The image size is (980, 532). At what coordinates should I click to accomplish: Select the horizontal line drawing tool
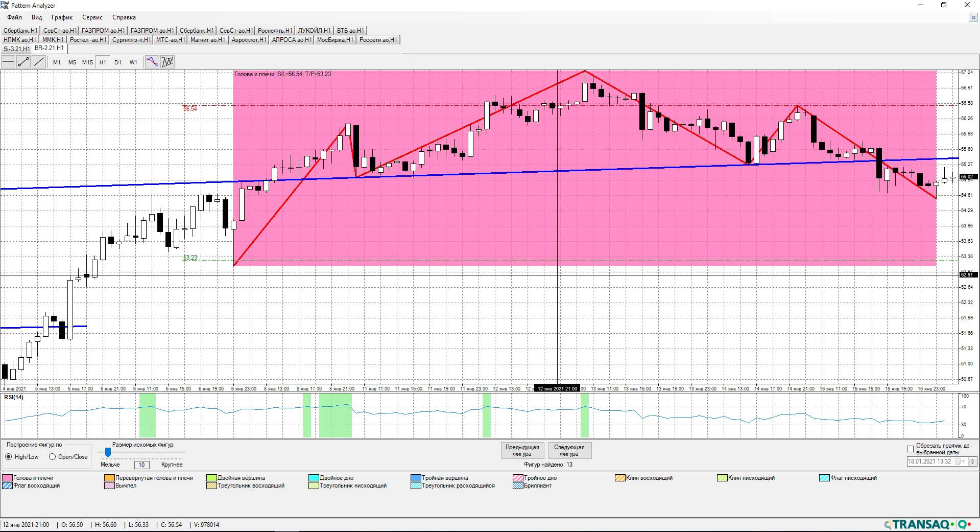(x=9, y=62)
